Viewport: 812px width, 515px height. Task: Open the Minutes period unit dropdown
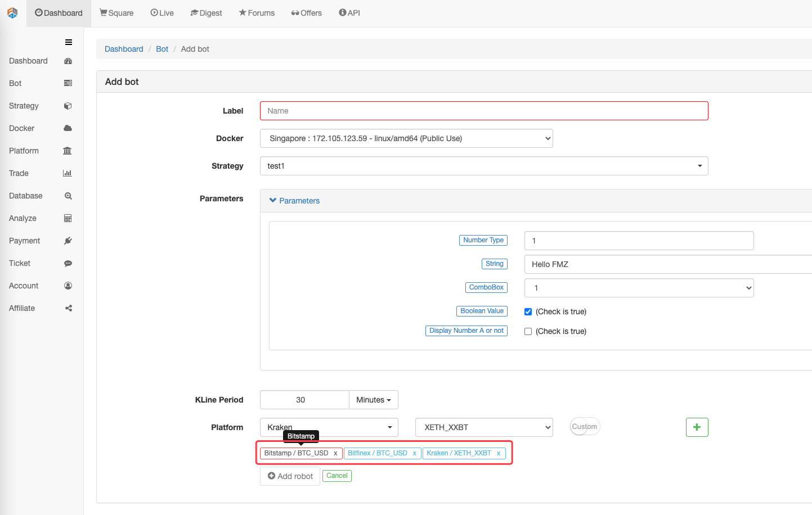[373, 400]
